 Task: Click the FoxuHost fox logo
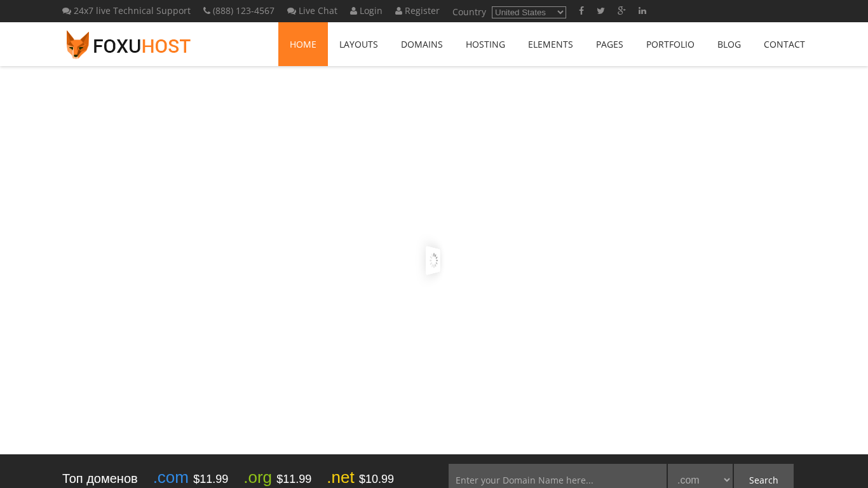point(128,44)
